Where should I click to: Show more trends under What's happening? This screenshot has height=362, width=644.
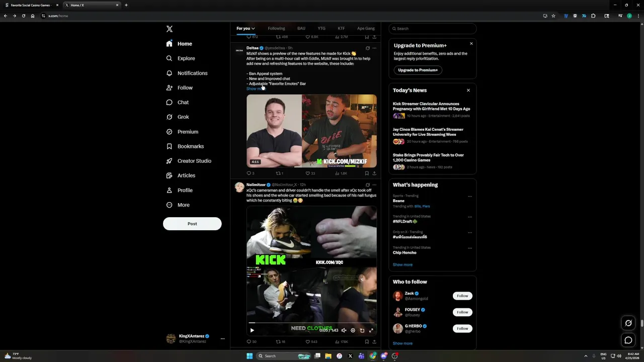(x=403, y=264)
